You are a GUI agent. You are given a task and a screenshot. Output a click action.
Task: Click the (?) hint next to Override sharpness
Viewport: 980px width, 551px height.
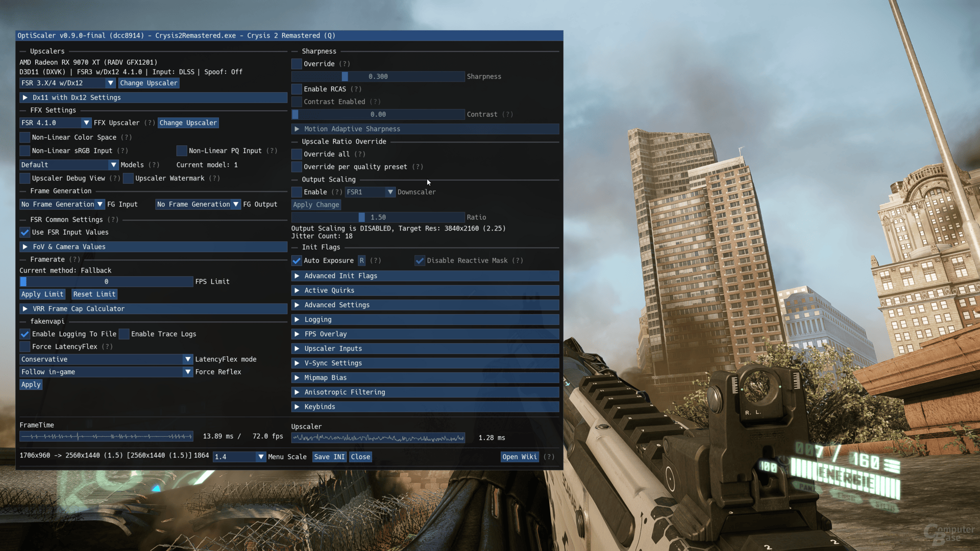[345, 64]
